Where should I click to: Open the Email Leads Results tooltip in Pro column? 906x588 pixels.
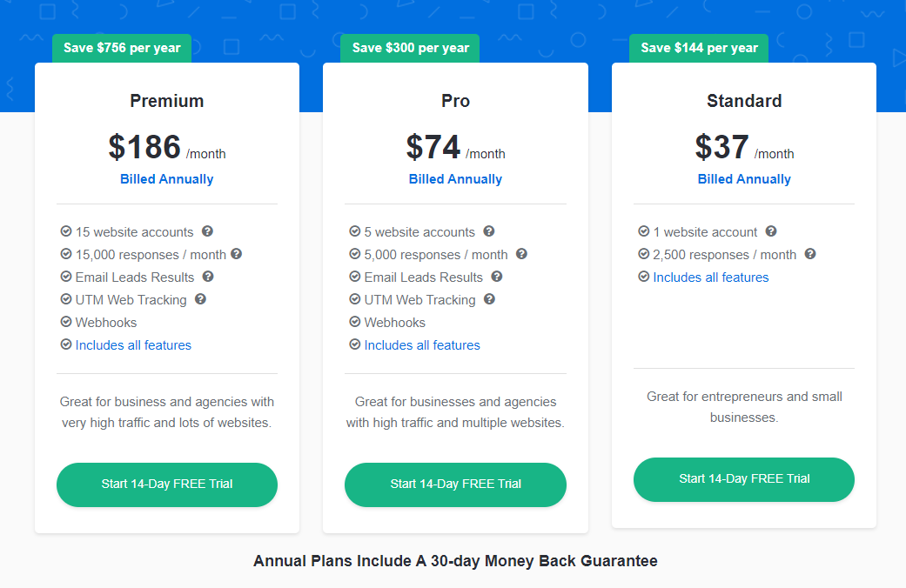496,277
